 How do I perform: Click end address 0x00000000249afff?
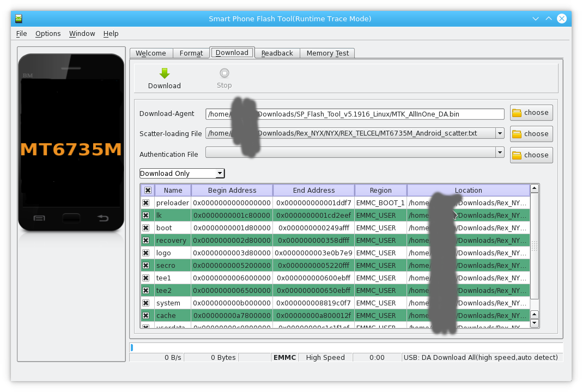point(314,228)
